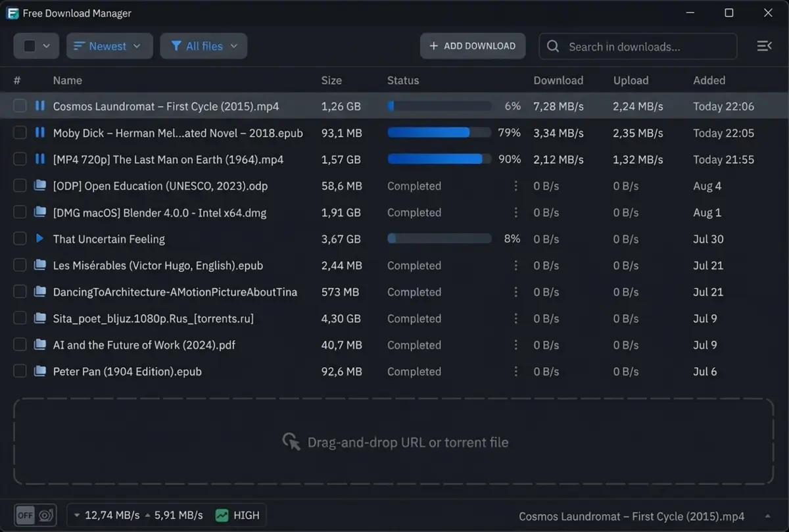Click That Uncertain Feeling 8% progress bar
This screenshot has width=789, height=532.
pos(439,239)
